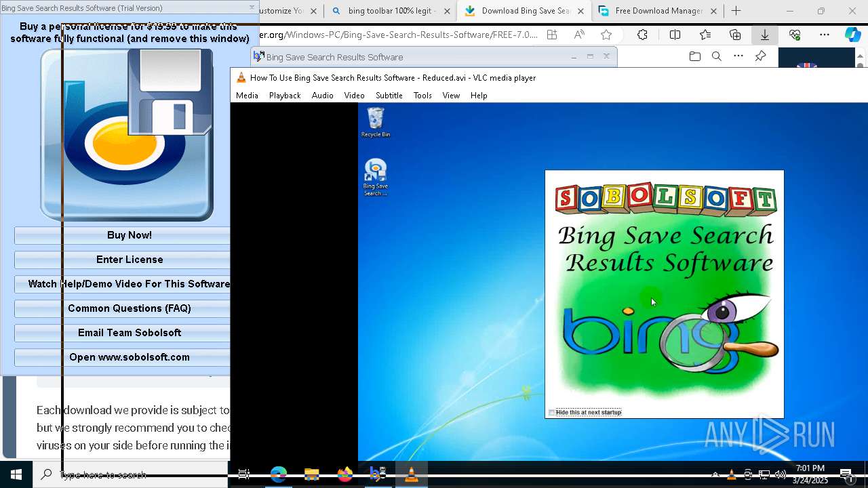The width and height of the screenshot is (868, 488).
Task: Click 'Watch Help/Demo Video For This Software'
Action: pyautogui.click(x=129, y=284)
